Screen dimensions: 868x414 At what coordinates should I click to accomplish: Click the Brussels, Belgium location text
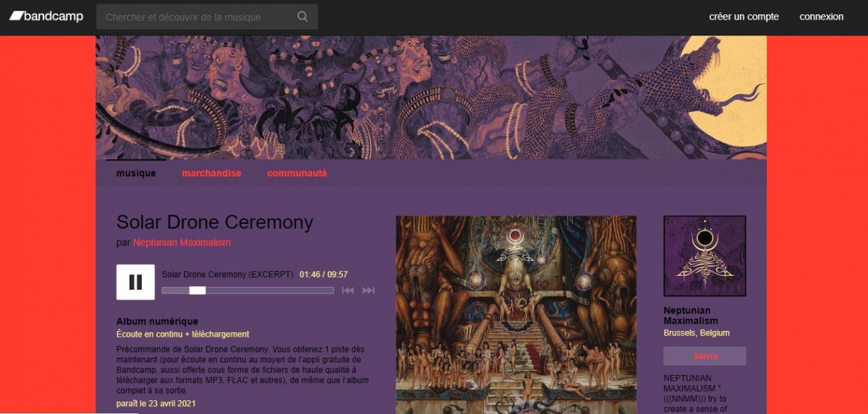[x=697, y=333]
